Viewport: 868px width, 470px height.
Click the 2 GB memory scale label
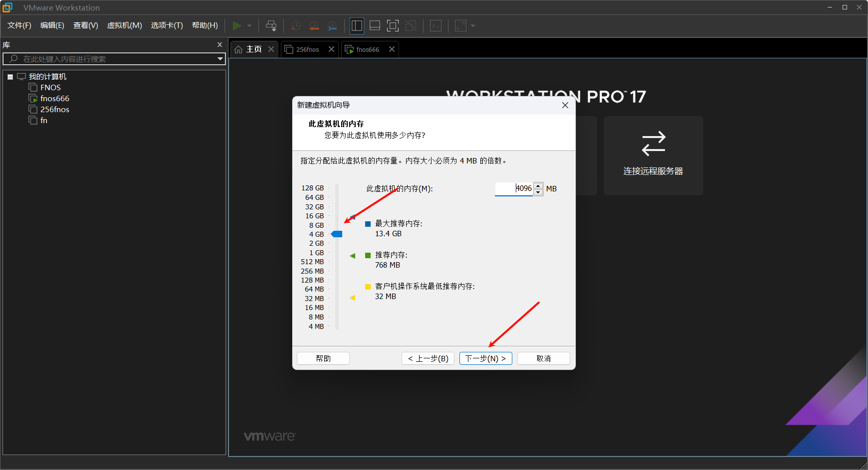[317, 243]
